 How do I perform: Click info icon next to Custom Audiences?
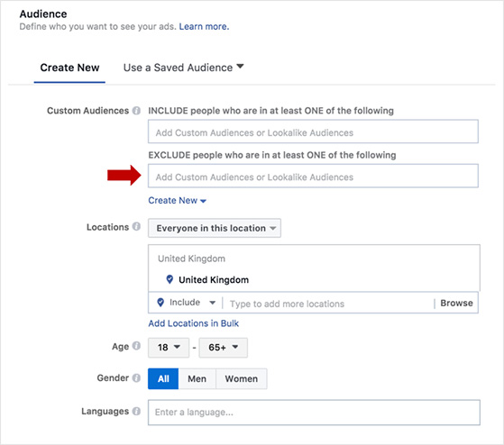(136, 111)
